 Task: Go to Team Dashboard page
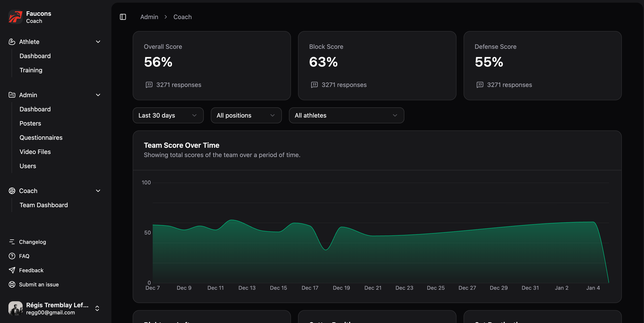[43, 205]
